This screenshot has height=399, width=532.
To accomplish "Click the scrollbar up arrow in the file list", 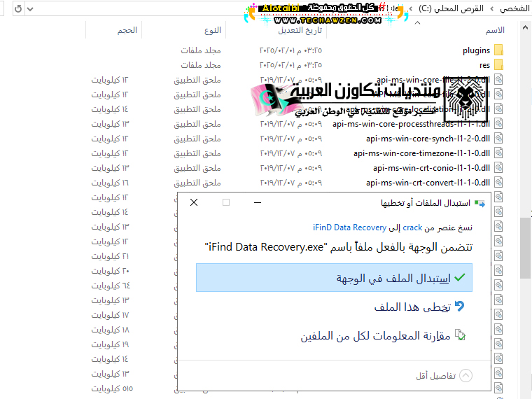I will [x=525, y=28].
